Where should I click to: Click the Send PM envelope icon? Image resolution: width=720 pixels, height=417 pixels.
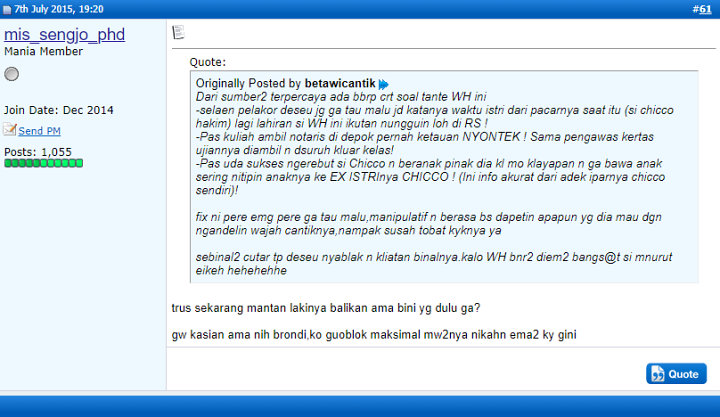pos(10,130)
